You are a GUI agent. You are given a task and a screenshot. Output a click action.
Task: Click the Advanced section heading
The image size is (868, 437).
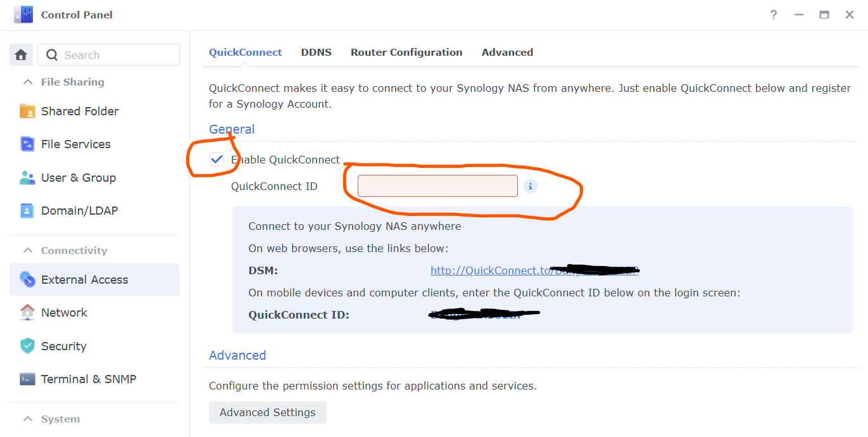[237, 355]
